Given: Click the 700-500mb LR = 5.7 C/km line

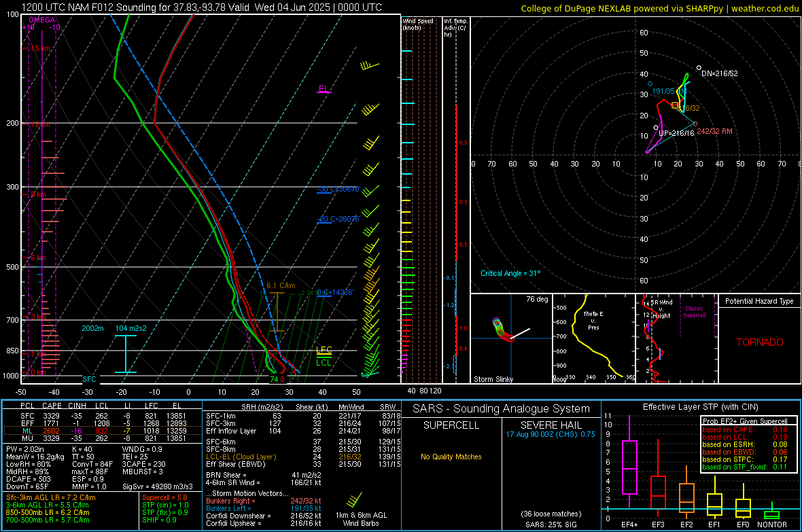Looking at the screenshot, I should (48, 520).
